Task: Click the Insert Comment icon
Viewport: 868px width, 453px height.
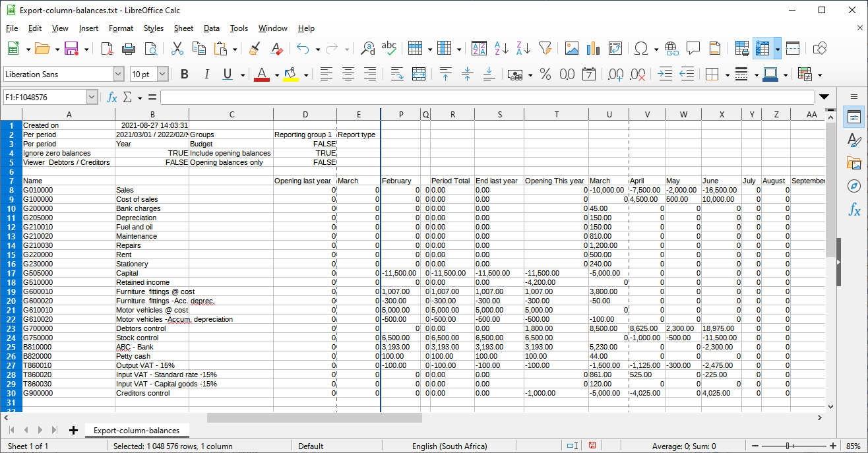Action: 693,48
